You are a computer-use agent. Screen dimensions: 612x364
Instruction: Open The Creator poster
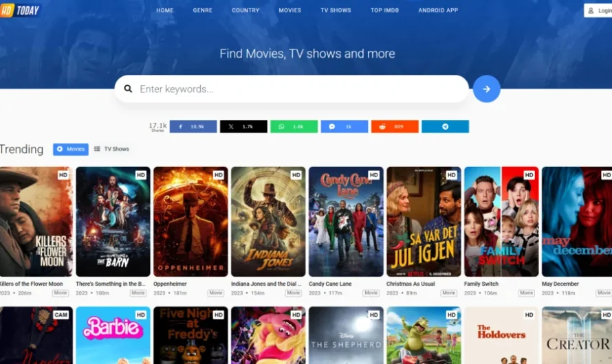coord(577,336)
